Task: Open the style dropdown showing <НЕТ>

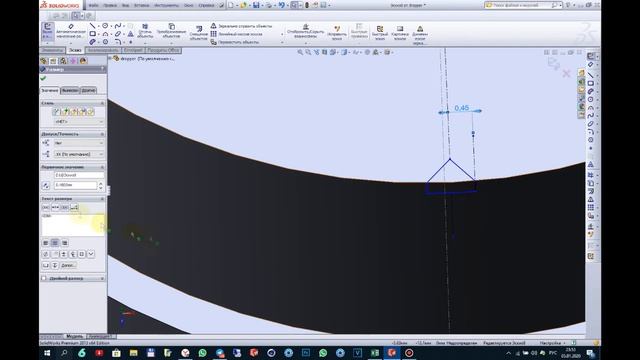Action: 79,122
